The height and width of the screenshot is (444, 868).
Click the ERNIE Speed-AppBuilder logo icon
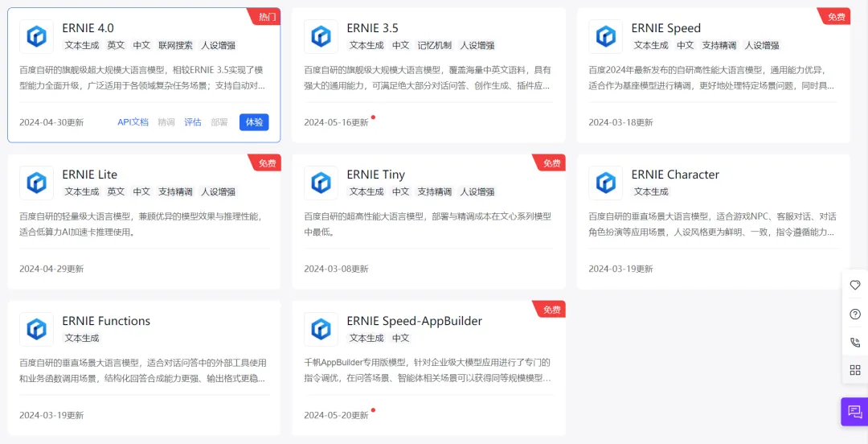tap(321, 329)
